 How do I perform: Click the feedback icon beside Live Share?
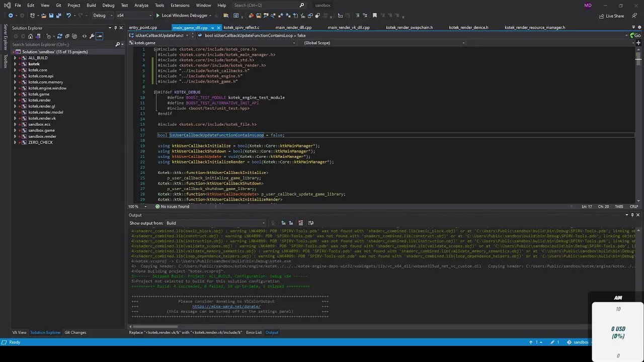point(634,16)
